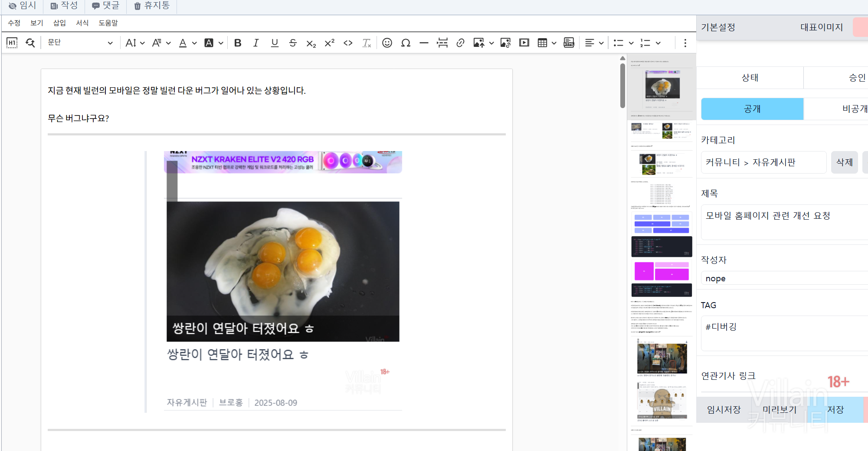Apply italic formatting
Viewport: 868px width, 451px height.
pos(256,43)
